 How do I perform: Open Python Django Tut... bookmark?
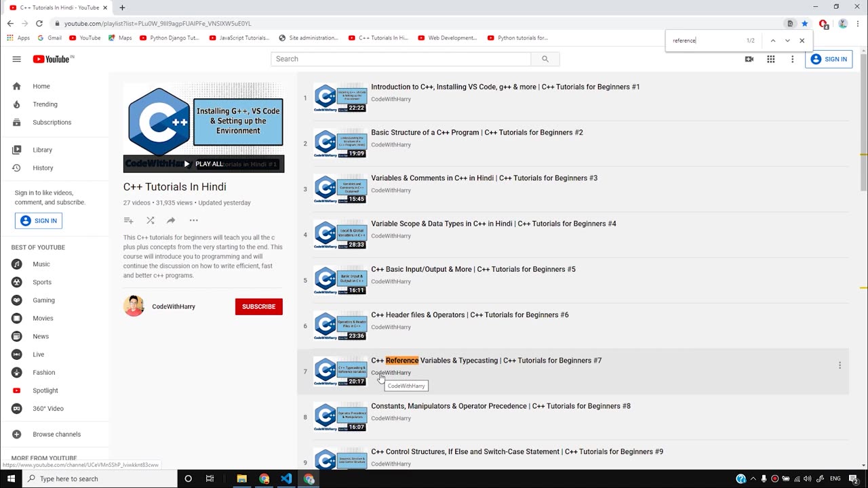[169, 38]
